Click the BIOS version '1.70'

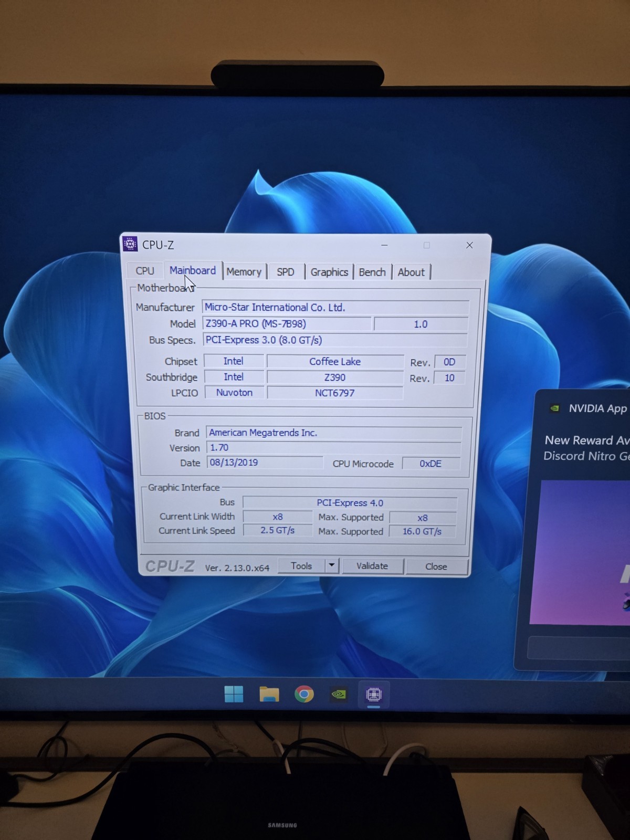click(x=334, y=447)
